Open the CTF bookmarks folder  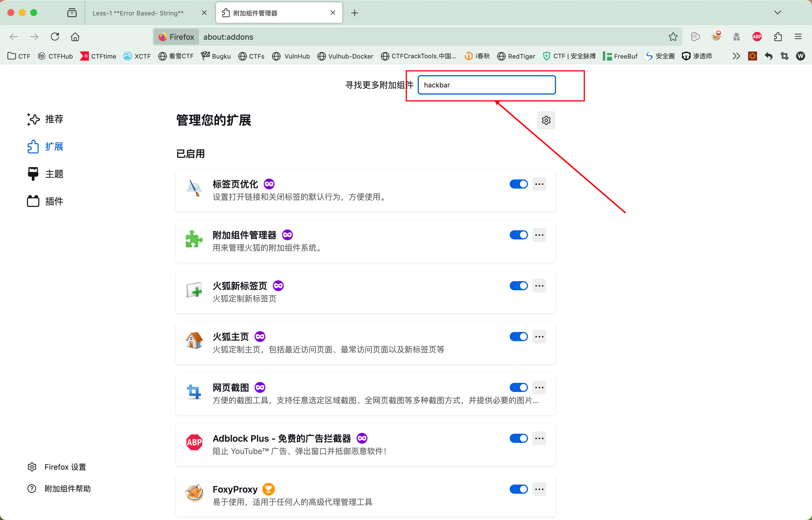click(19, 56)
